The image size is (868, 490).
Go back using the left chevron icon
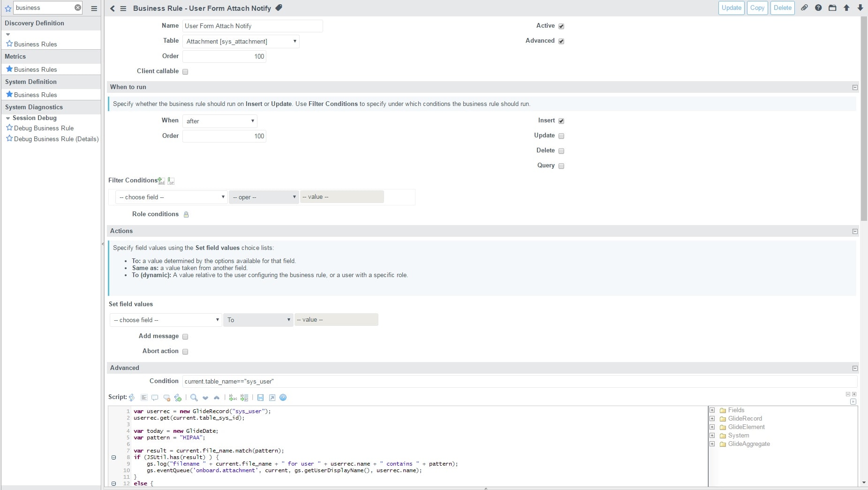113,8
